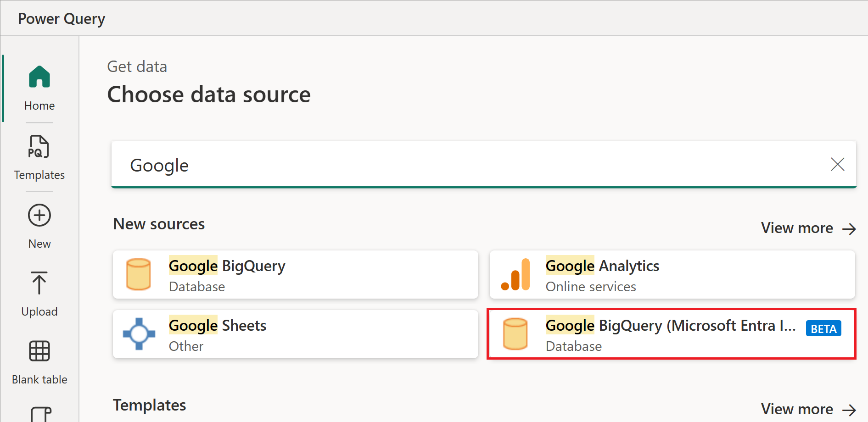868x422 pixels.
Task: Clear the Google search text
Action: (838, 164)
